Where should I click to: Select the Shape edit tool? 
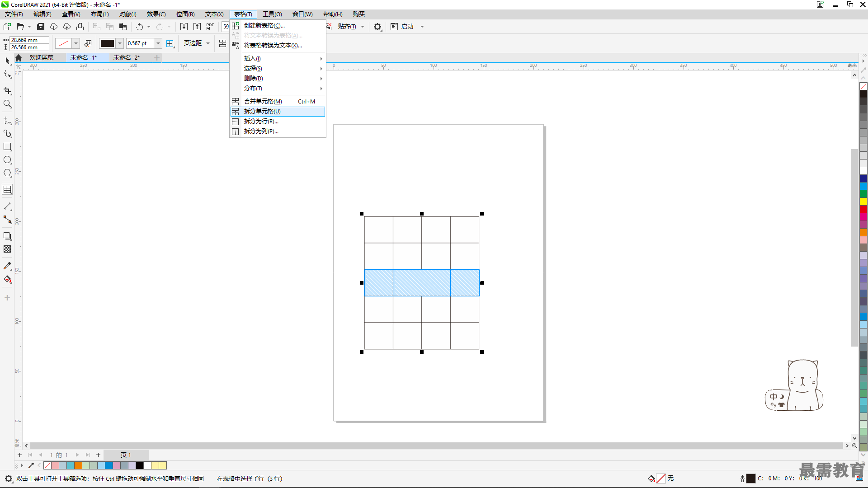point(7,74)
